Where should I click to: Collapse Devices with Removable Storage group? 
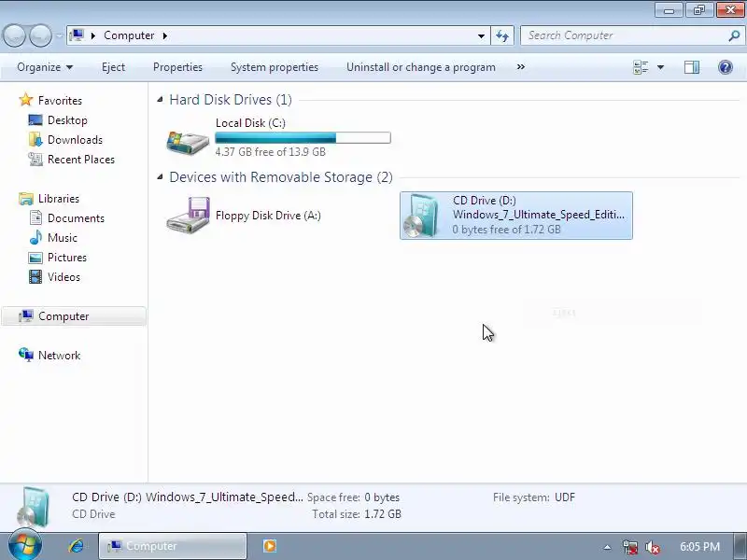160,177
